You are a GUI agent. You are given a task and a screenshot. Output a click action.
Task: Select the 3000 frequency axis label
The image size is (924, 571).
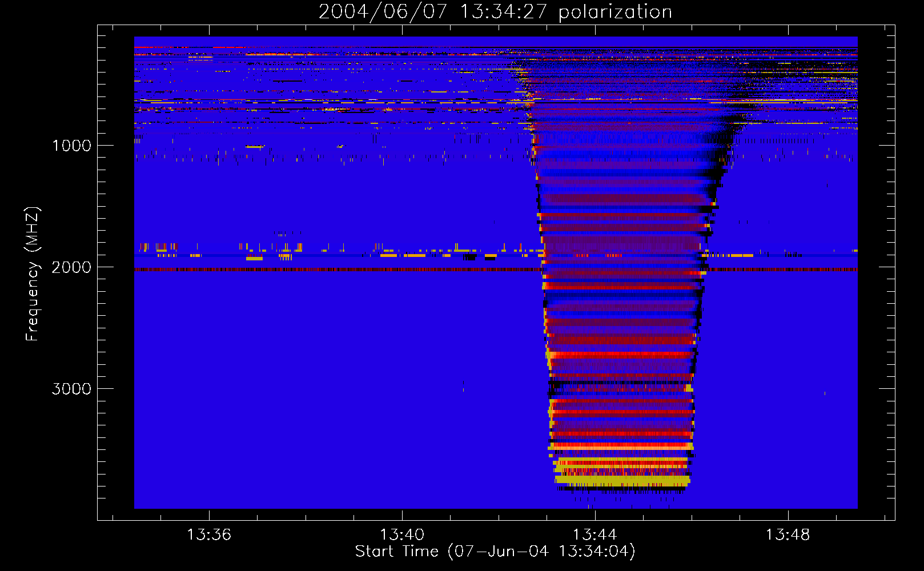[x=71, y=389]
